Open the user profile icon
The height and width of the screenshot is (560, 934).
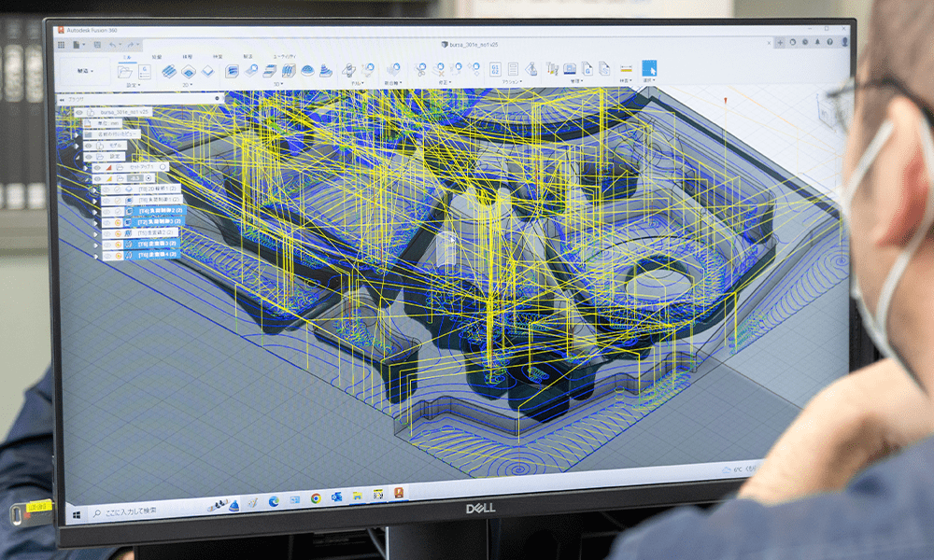(x=844, y=42)
